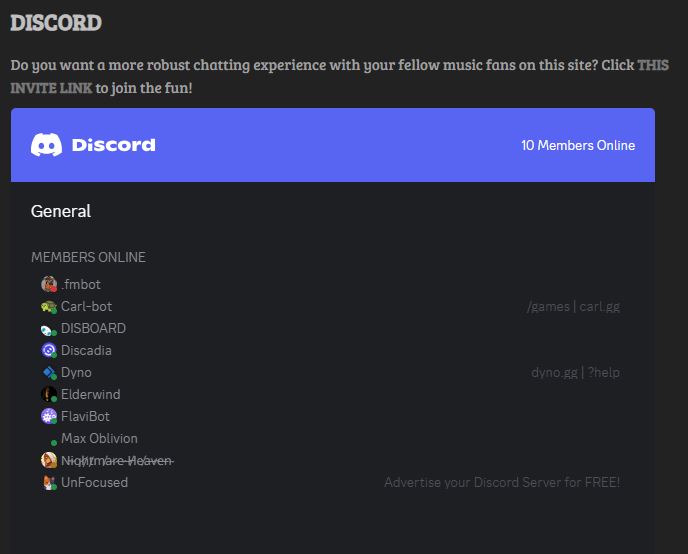Viewport: 688px width, 554px height.
Task: Click the Discadia avatar icon
Action: pos(49,350)
